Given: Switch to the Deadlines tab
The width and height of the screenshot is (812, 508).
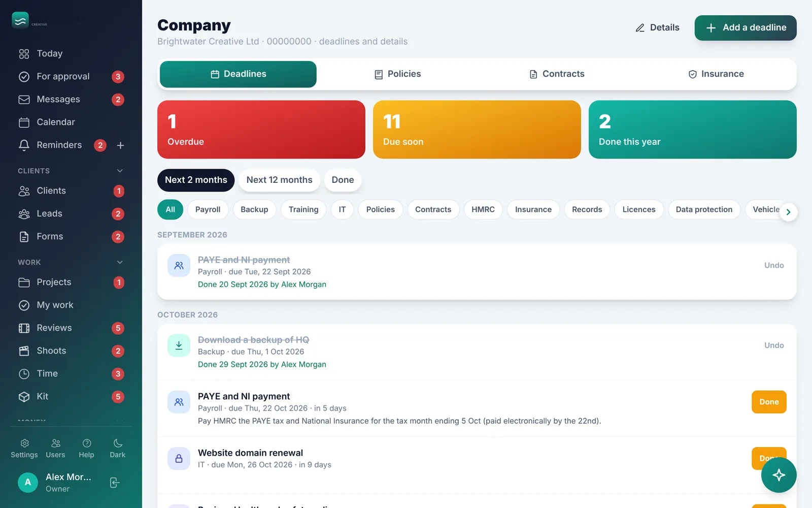Looking at the screenshot, I should click(238, 74).
